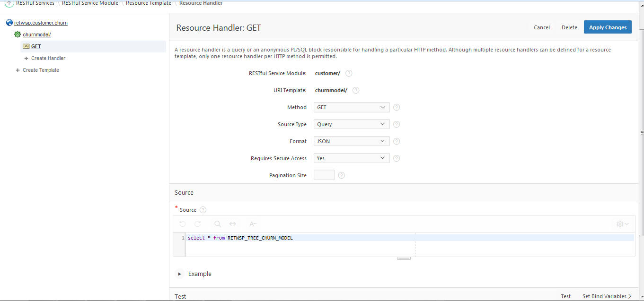Open the Method dropdown
Viewport: 644px width, 301px height.
352,107
